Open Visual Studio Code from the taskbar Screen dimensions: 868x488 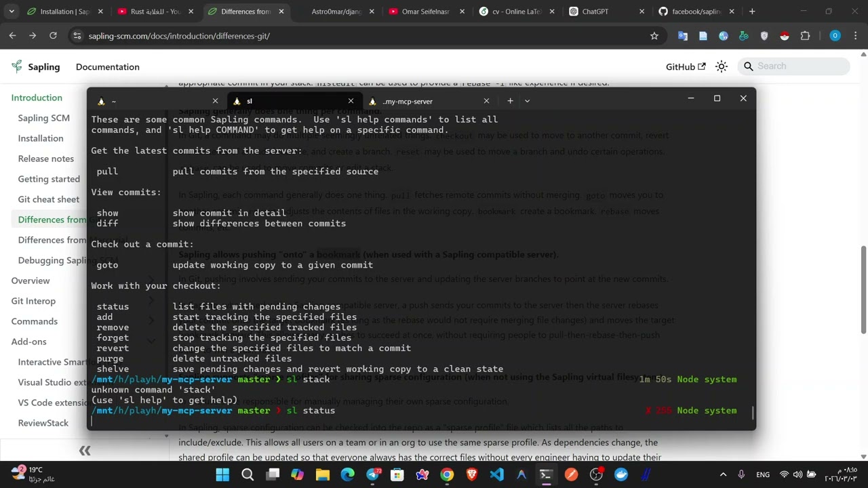[x=496, y=474]
